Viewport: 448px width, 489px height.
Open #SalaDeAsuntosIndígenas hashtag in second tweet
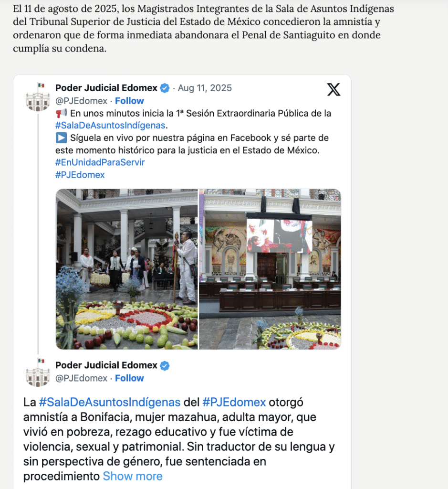click(110, 402)
